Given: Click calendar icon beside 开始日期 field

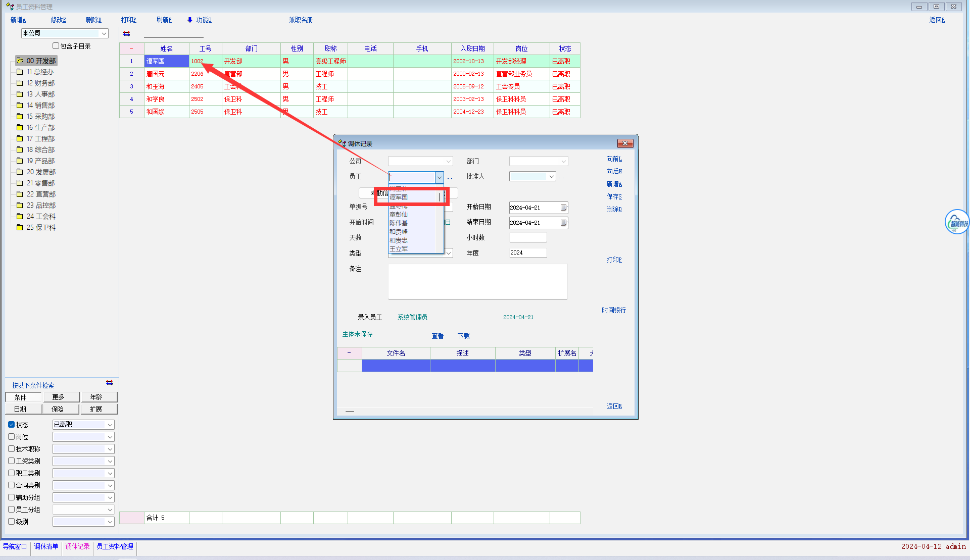Looking at the screenshot, I should [563, 208].
